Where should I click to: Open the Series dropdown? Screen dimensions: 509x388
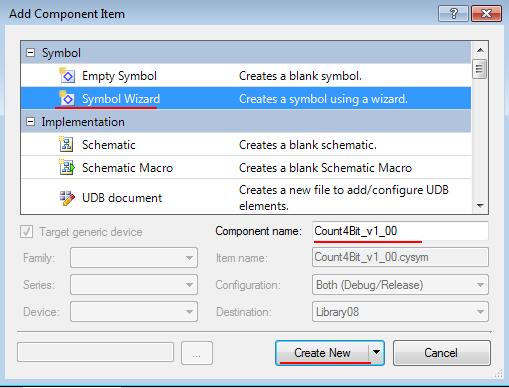tap(134, 285)
